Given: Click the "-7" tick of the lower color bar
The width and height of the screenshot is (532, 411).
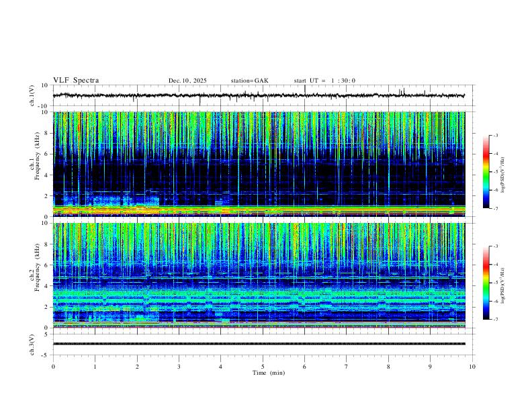Looking at the screenshot, I should [495, 320].
